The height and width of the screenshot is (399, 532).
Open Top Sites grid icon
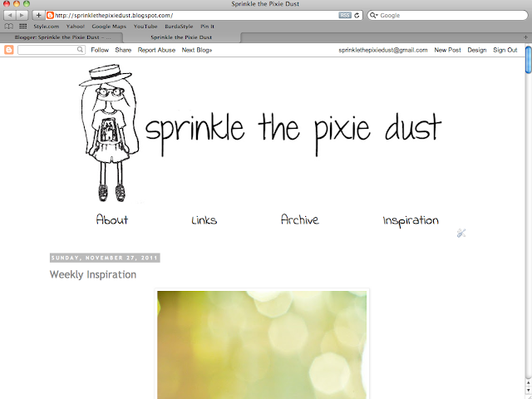click(22, 26)
